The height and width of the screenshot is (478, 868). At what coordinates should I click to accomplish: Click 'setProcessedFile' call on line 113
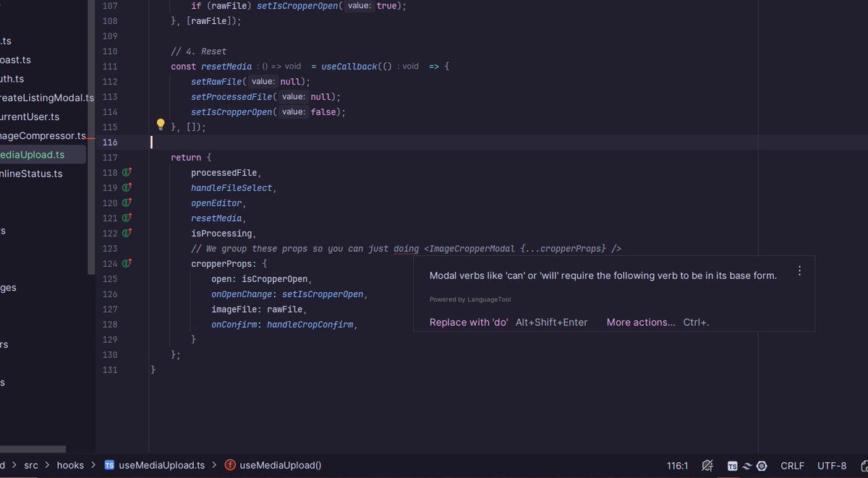pyautogui.click(x=232, y=97)
